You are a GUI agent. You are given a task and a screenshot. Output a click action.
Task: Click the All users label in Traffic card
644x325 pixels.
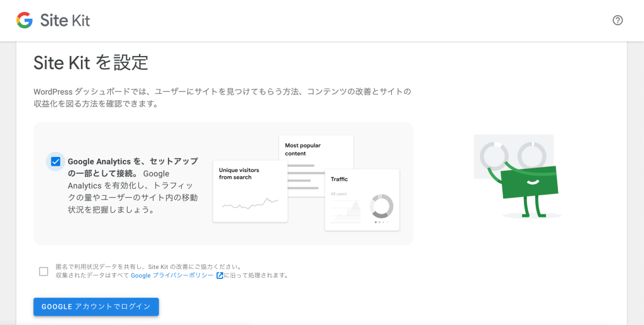pos(339,194)
